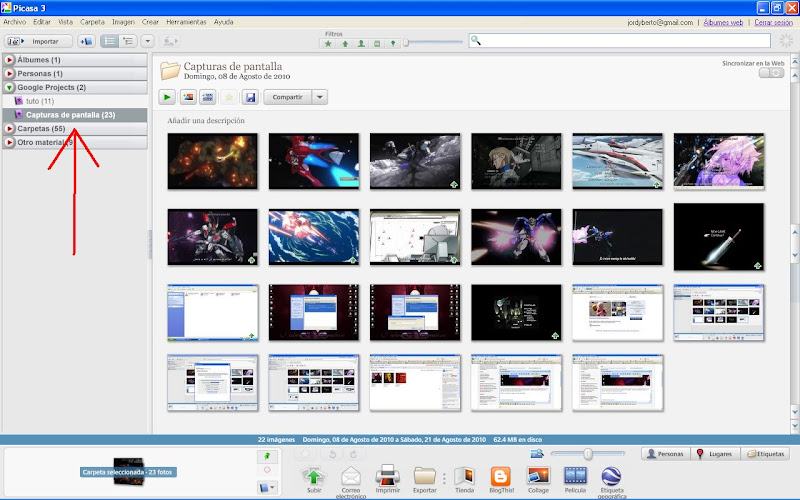
Task: Collapse the Google Projects collection
Action: point(9,87)
